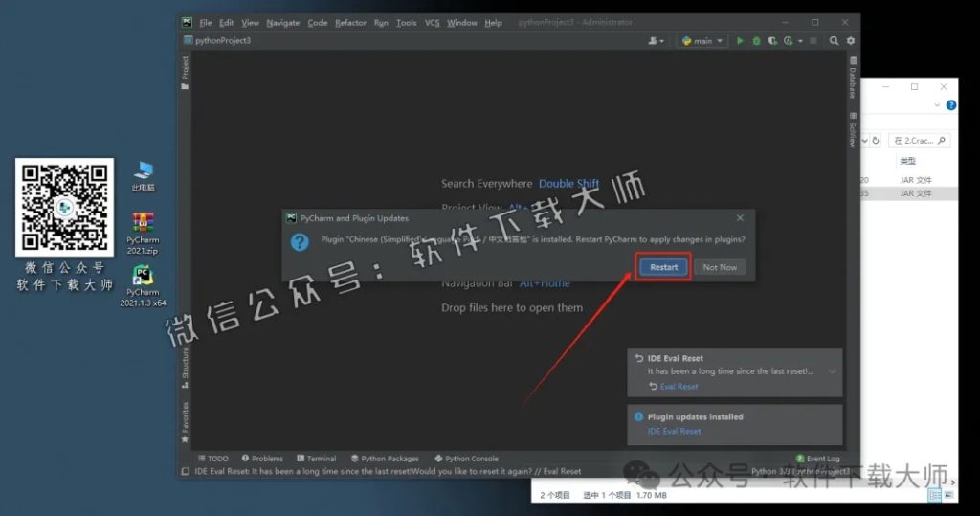
Task: Open the user account dropdown in toolbar
Action: (x=656, y=40)
